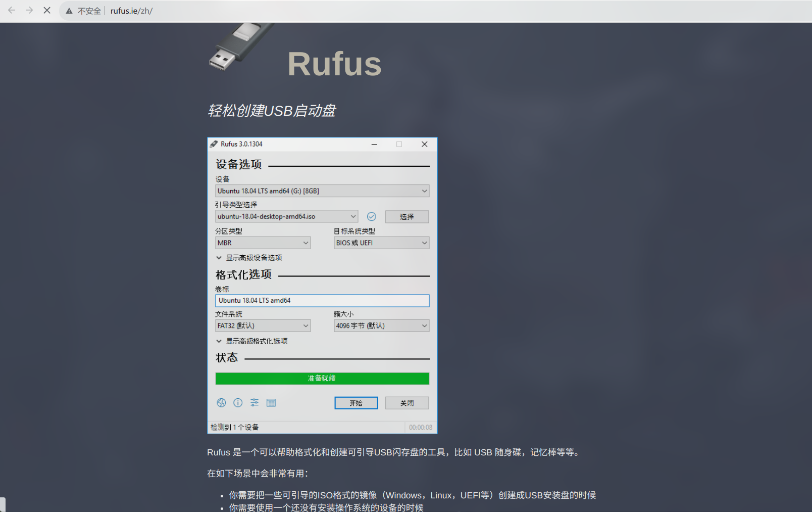Click the 文件系统 label
812x512 pixels.
pos(229,314)
